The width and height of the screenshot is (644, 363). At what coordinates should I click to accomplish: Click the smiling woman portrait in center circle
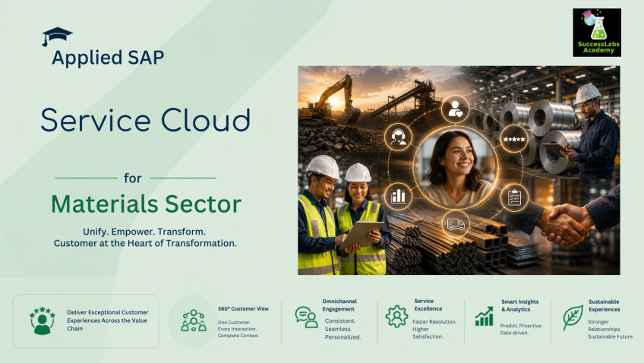click(x=456, y=168)
